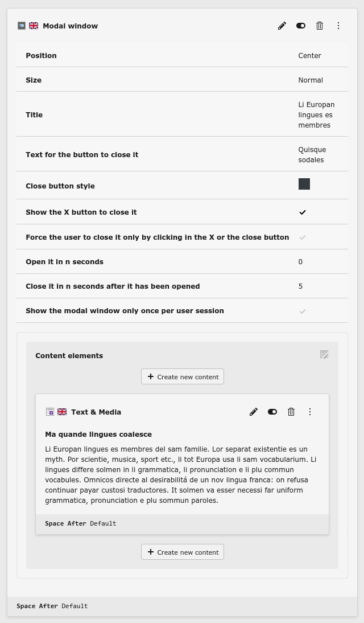This screenshot has height=623, width=364.
Task: Click Create new content above Text & Media
Action: 183,376
